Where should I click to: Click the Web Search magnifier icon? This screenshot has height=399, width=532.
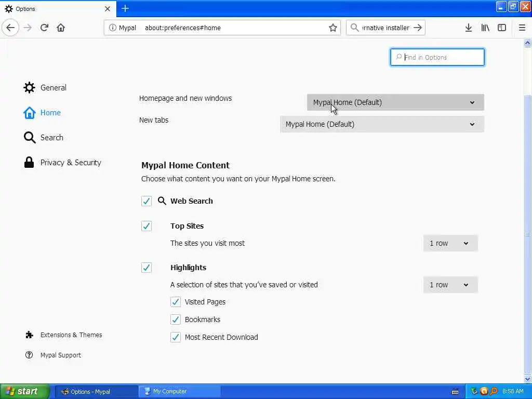click(x=162, y=201)
